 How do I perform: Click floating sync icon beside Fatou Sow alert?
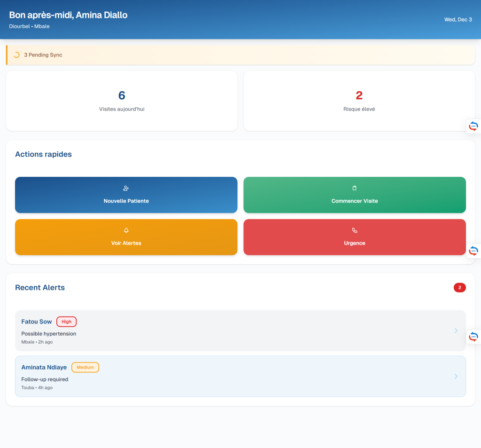(x=473, y=337)
